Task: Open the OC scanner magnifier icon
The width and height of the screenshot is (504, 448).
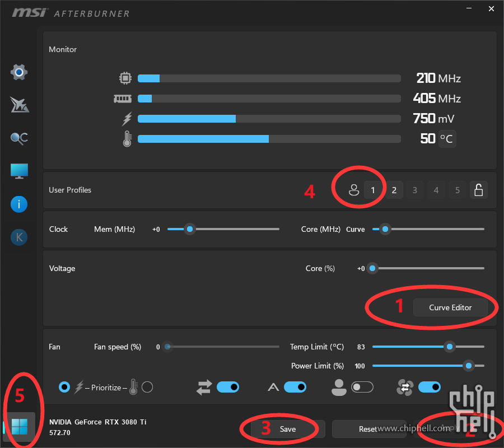Action: click(19, 138)
